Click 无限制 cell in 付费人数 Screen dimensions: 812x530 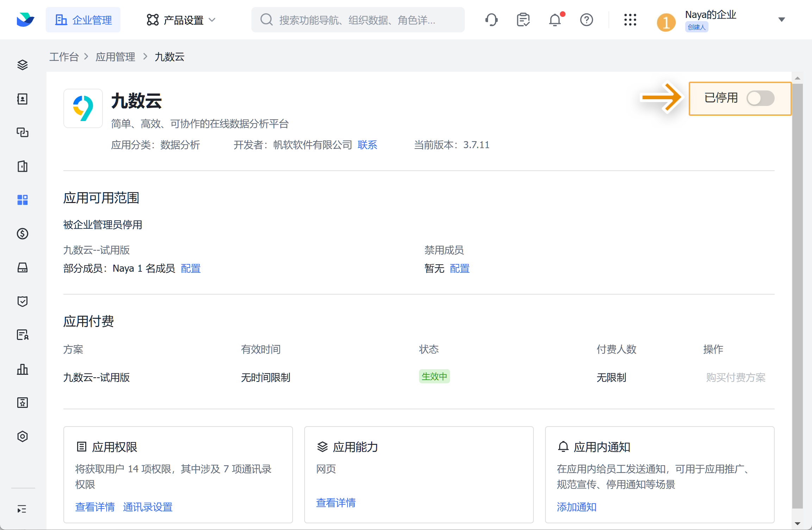pos(611,377)
